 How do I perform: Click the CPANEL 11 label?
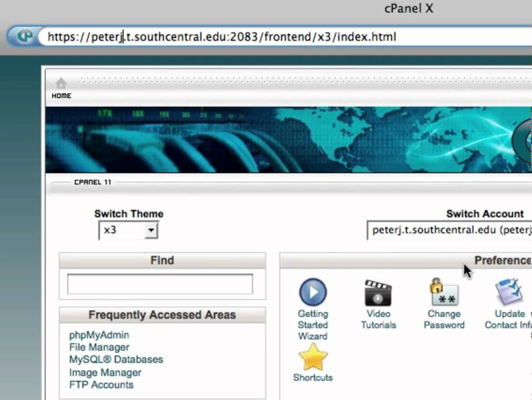[93, 182]
